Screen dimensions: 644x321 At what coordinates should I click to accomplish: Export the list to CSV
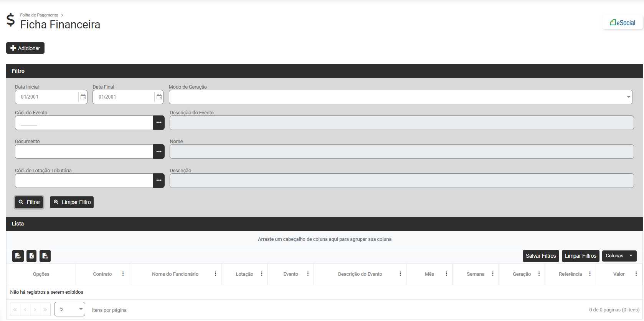tap(45, 256)
